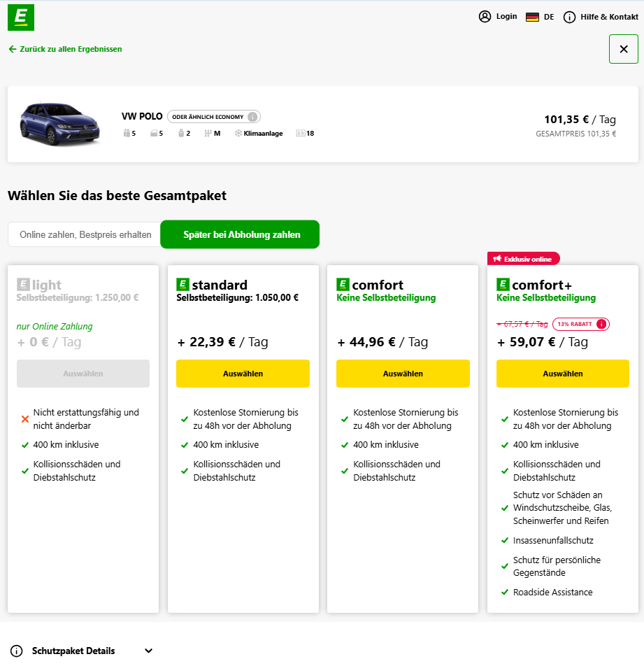Click the luggage icon showing 2

(x=181, y=134)
